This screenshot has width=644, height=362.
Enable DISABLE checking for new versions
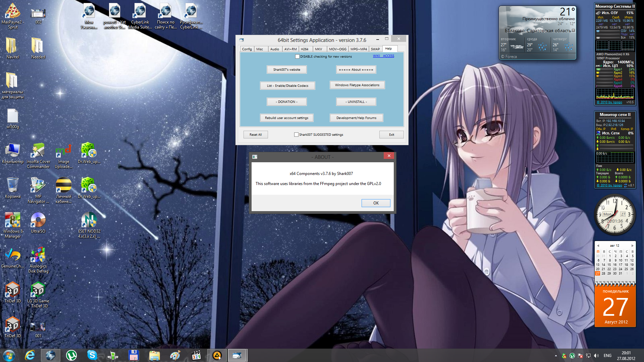(x=297, y=57)
